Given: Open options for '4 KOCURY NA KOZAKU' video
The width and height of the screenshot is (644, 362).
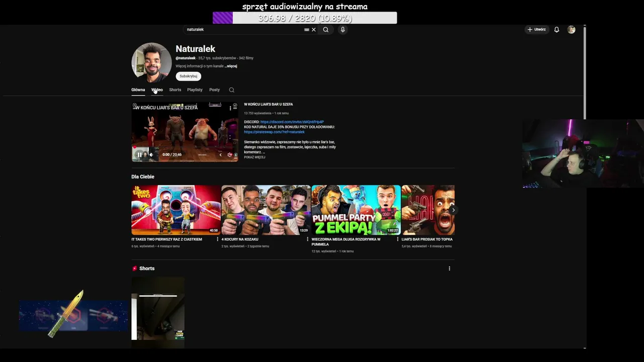Looking at the screenshot, I should pyautogui.click(x=307, y=239).
